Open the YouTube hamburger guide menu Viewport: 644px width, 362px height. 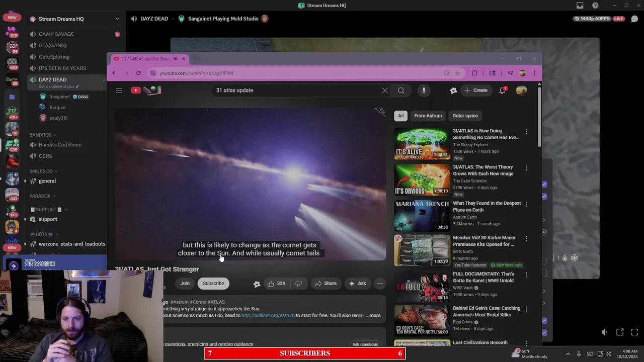[x=119, y=90]
